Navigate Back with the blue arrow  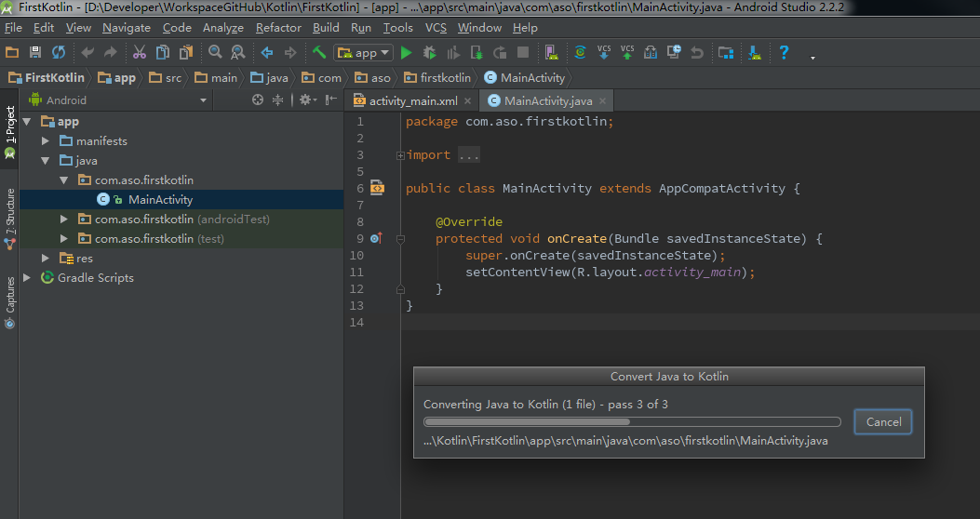coord(267,52)
